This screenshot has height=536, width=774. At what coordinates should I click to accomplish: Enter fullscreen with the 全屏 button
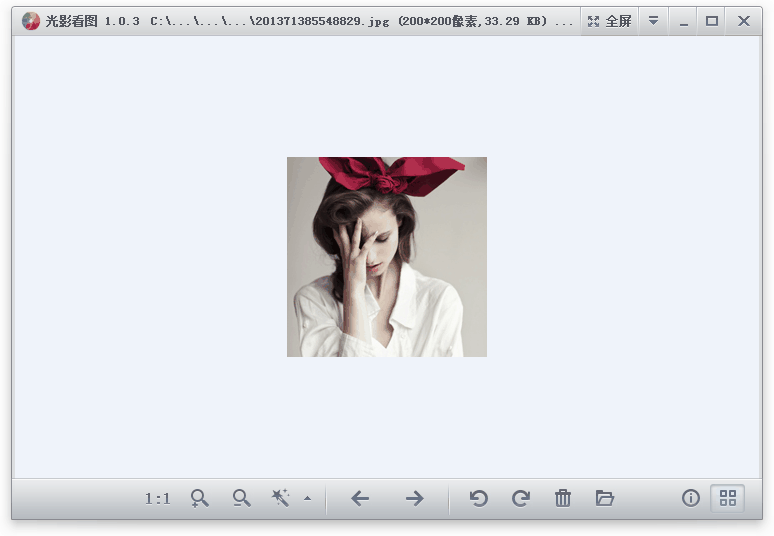(609, 21)
